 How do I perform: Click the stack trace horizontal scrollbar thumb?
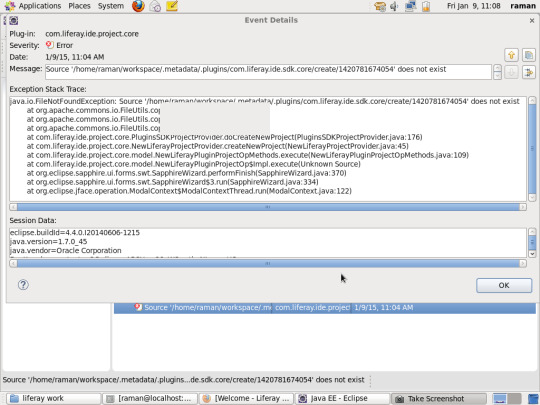pyautogui.click(x=268, y=207)
